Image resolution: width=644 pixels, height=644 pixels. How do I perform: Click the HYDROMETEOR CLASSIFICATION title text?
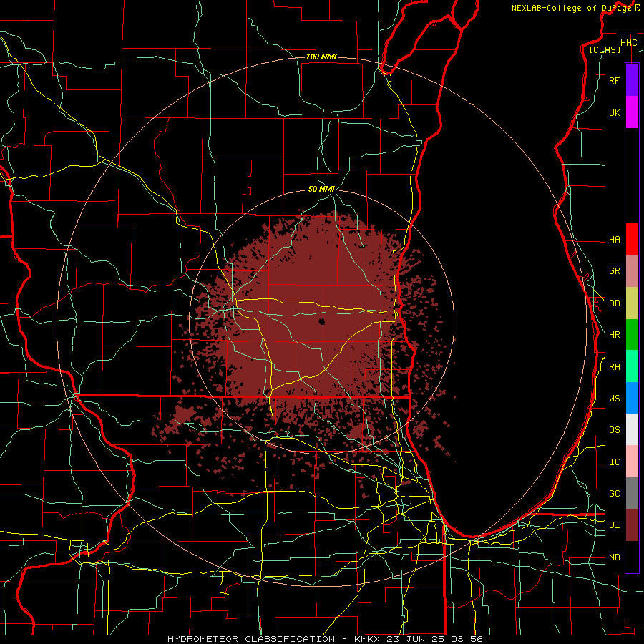click(251, 639)
